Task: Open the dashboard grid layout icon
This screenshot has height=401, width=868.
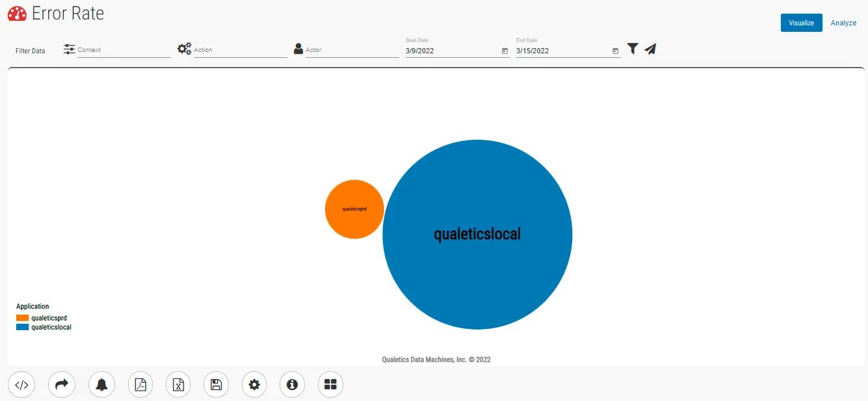Action: pos(330,385)
